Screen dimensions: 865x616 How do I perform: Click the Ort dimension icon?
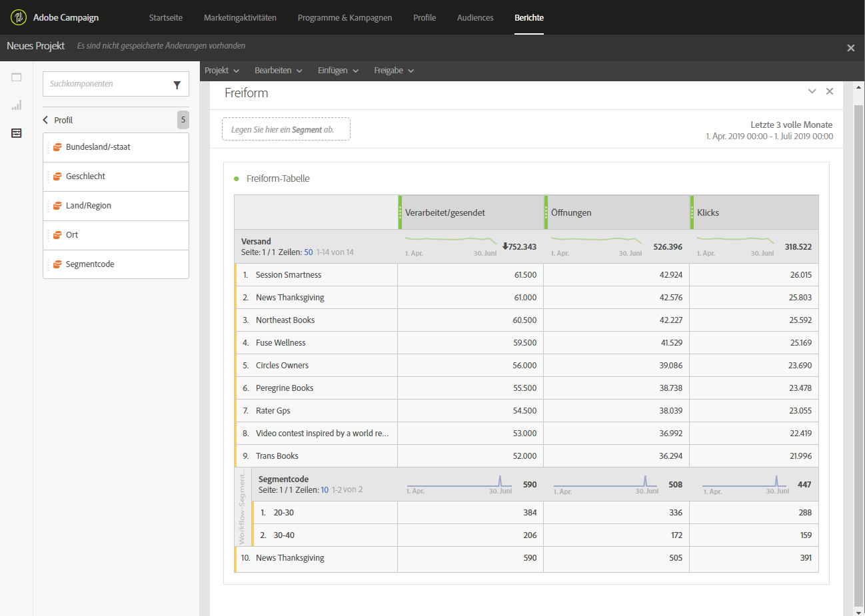pyautogui.click(x=57, y=235)
